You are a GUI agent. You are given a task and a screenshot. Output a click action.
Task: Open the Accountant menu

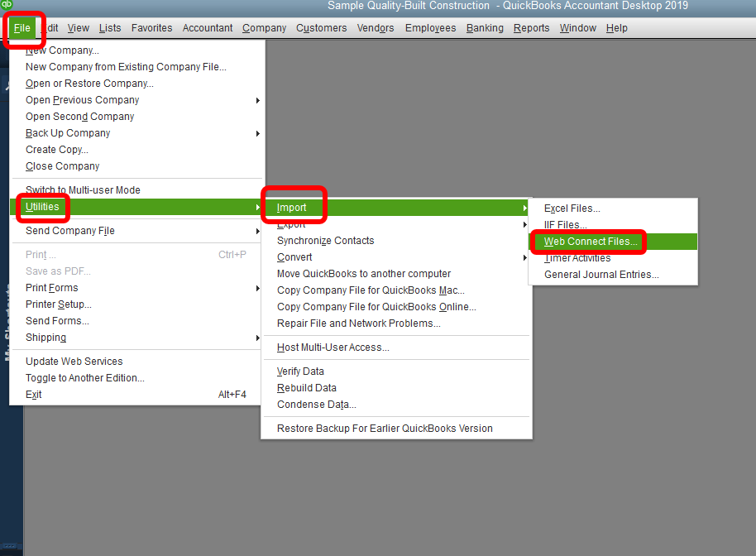coord(208,28)
